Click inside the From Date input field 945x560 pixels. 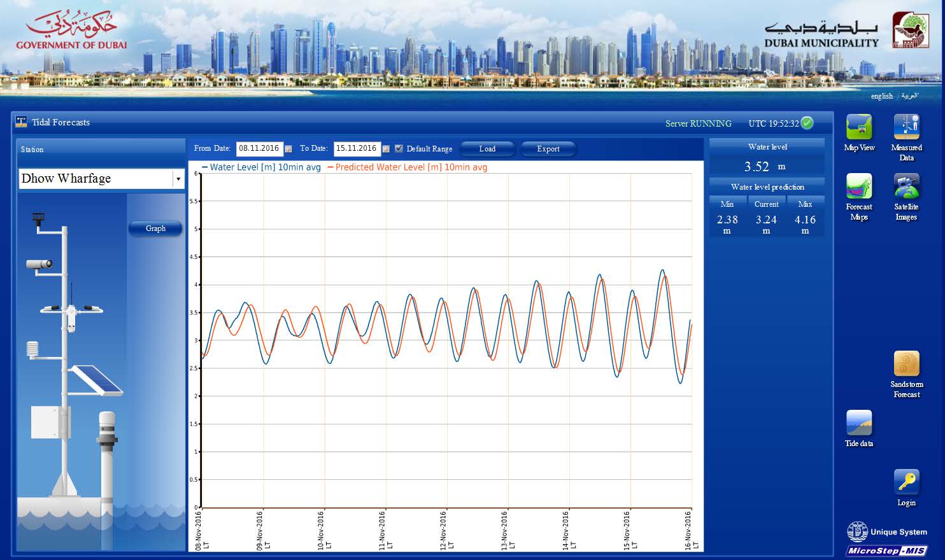[x=259, y=148]
